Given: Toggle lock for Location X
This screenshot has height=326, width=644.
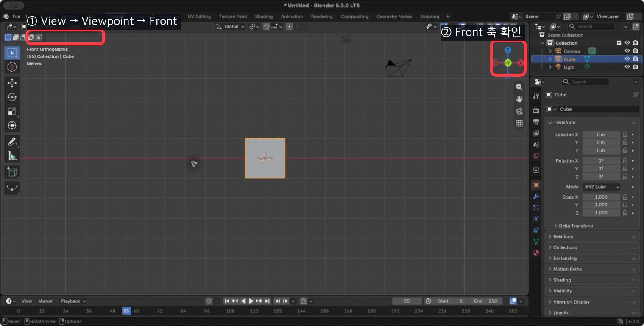Looking at the screenshot, I should [x=624, y=135].
